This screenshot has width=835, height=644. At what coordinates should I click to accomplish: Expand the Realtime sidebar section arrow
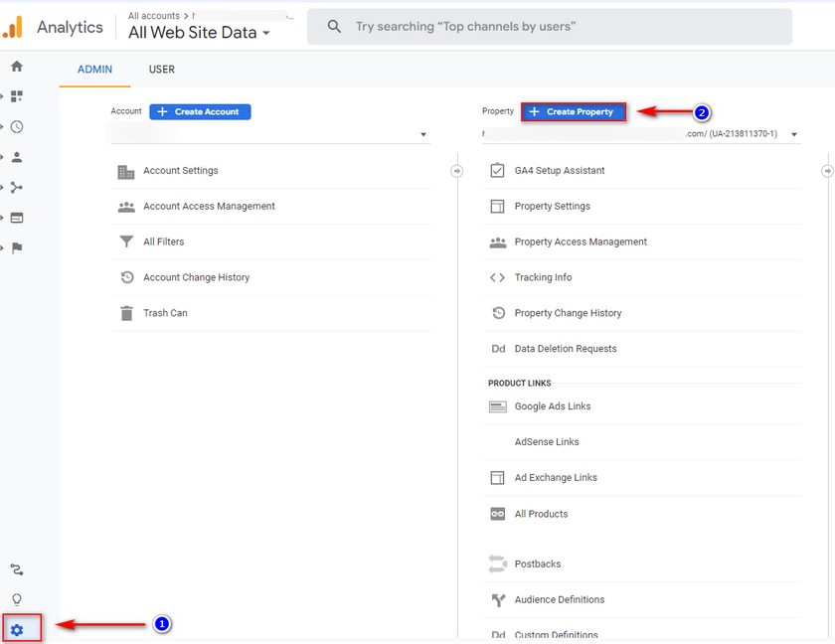click(x=2, y=126)
